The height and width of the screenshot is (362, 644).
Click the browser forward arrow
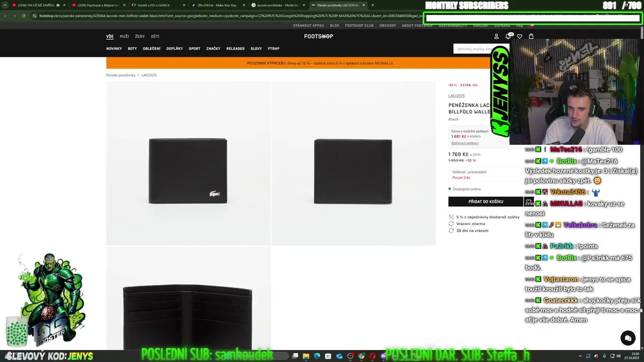point(14,16)
